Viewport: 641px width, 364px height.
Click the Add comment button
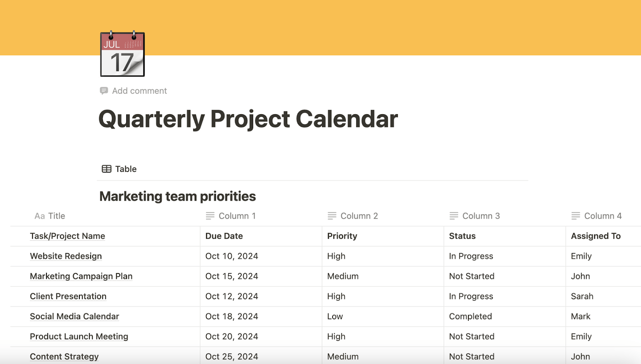tap(139, 90)
